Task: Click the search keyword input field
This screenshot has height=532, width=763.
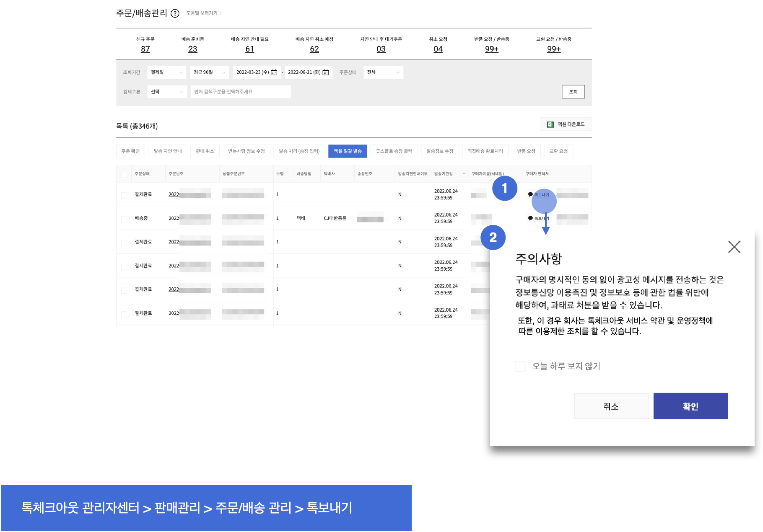Action: (x=240, y=92)
